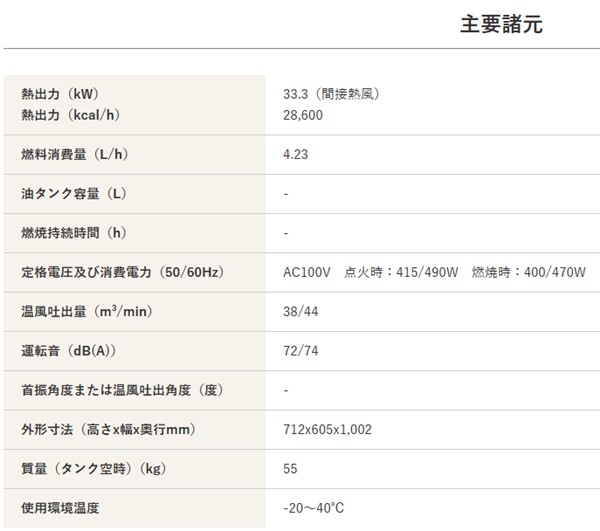Select the 温風吐出量 (m³/min) label
Screen dimensions: 600x531
[x=85, y=311]
